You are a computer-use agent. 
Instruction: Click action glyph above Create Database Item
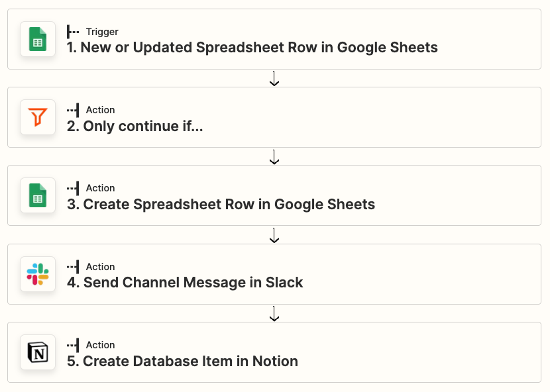(73, 345)
